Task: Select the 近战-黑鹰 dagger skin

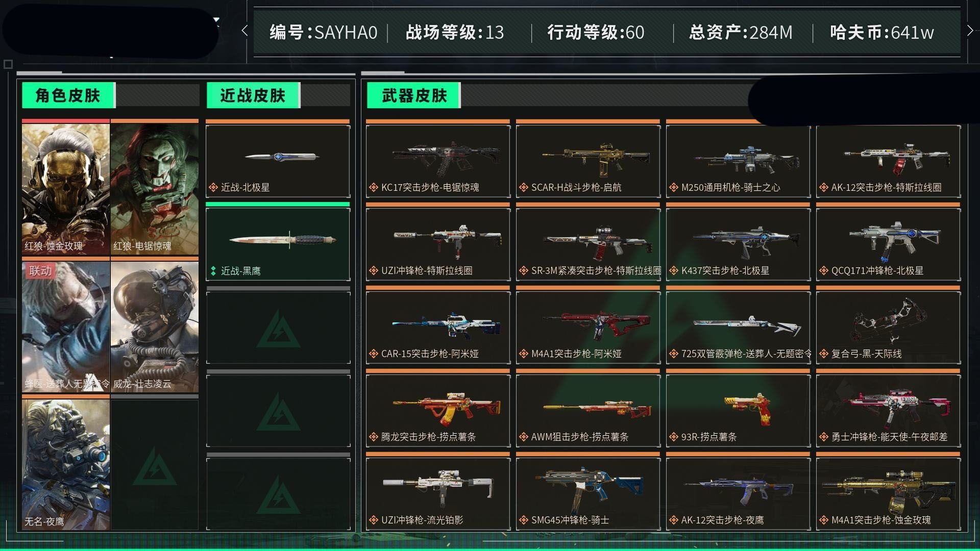Action: pyautogui.click(x=278, y=244)
